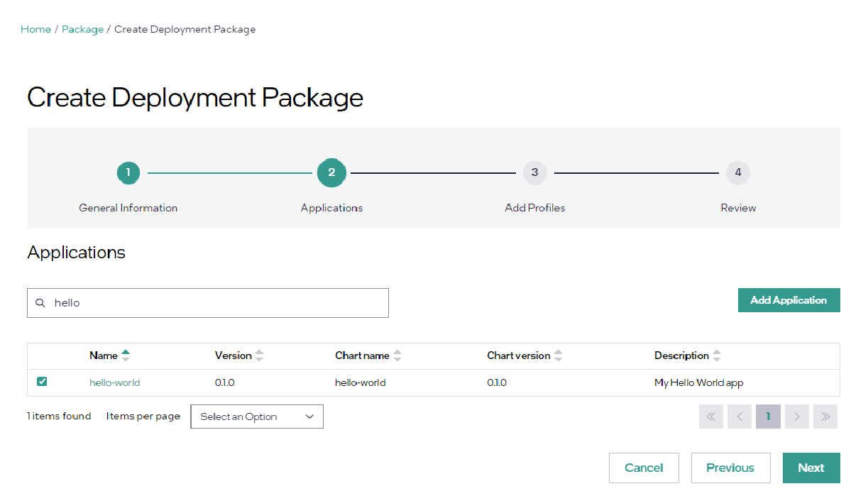Sort by Description column arrows
This screenshot has height=496, width=868.
click(x=717, y=356)
